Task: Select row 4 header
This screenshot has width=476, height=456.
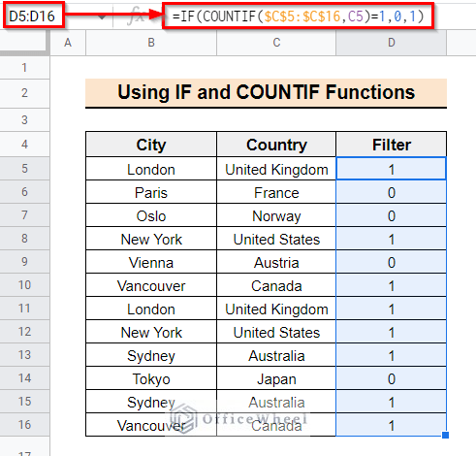Action: click(24, 145)
